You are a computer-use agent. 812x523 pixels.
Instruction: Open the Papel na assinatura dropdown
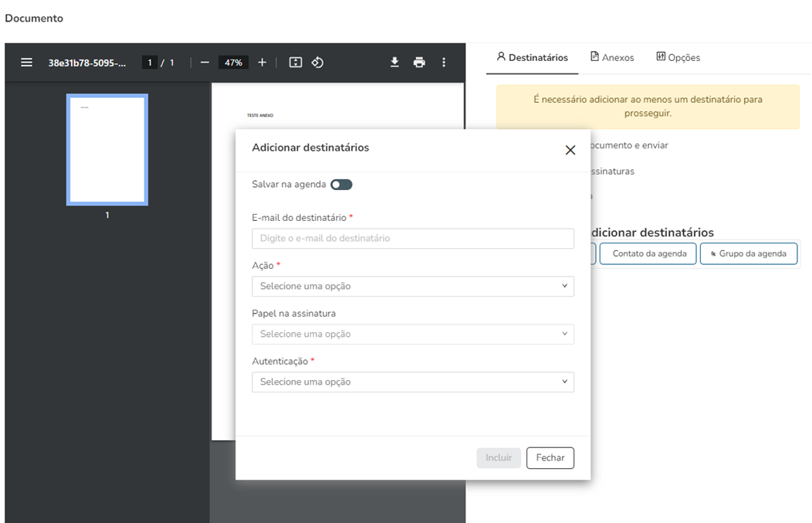pyautogui.click(x=413, y=335)
